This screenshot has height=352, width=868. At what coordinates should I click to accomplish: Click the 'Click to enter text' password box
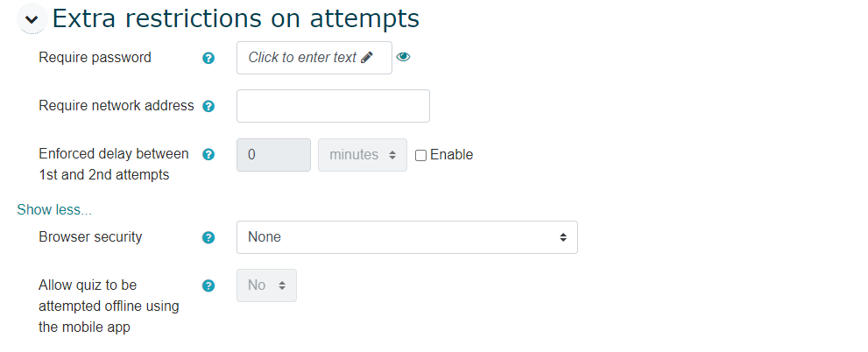(x=303, y=58)
